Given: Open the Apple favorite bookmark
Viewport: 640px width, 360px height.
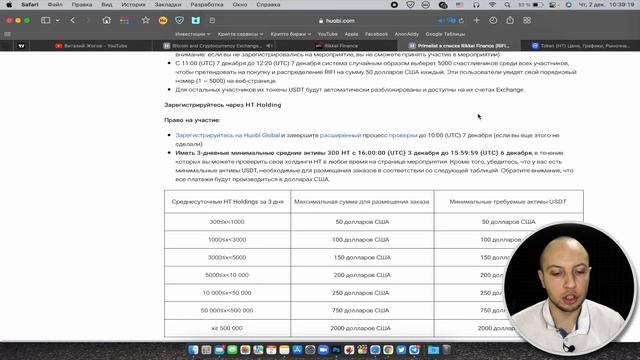Looking at the screenshot, I should (x=351, y=34).
